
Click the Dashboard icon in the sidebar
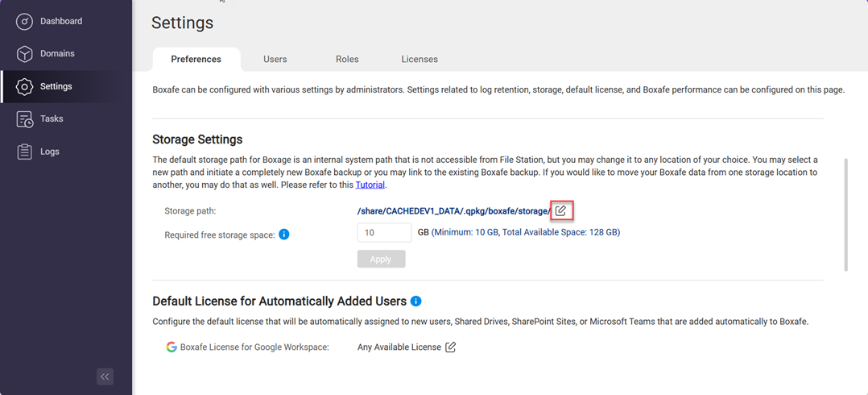(x=24, y=22)
